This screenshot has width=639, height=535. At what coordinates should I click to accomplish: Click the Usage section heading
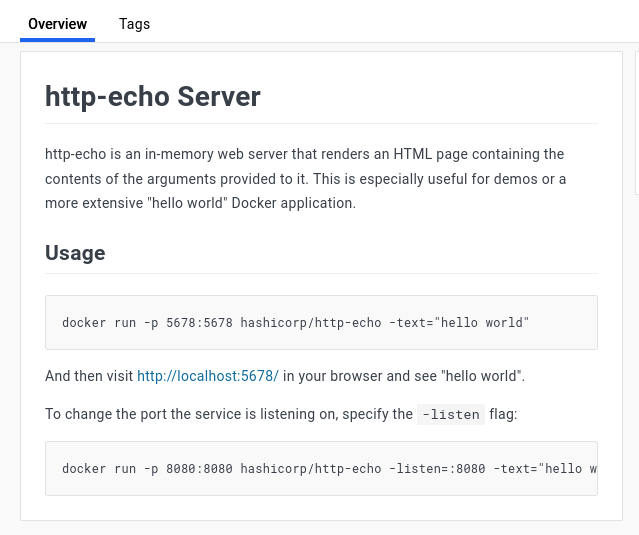[75, 253]
